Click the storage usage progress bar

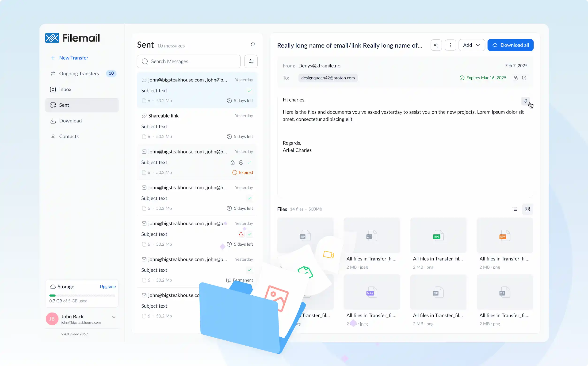pos(82,295)
